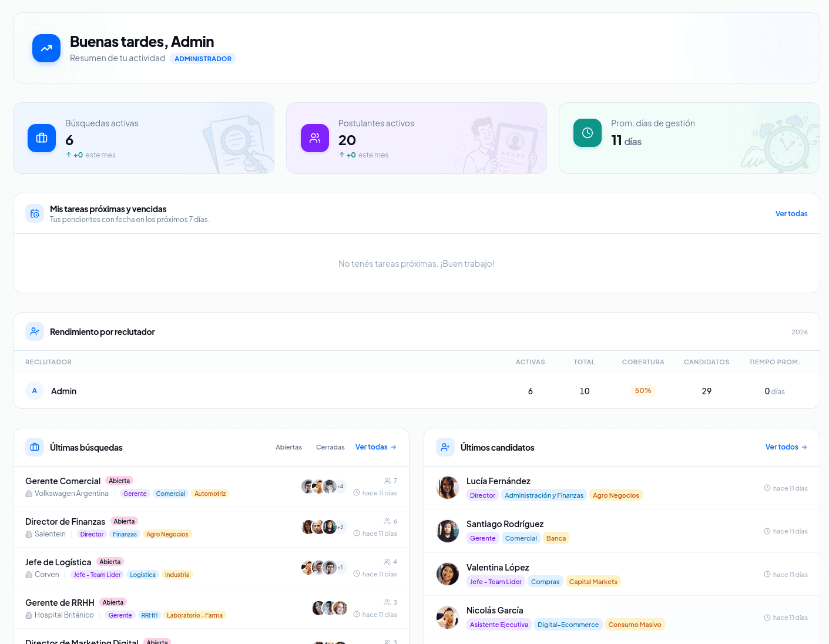This screenshot has width=829, height=644.
Task: Click the 50% coverage badge
Action: (x=643, y=391)
